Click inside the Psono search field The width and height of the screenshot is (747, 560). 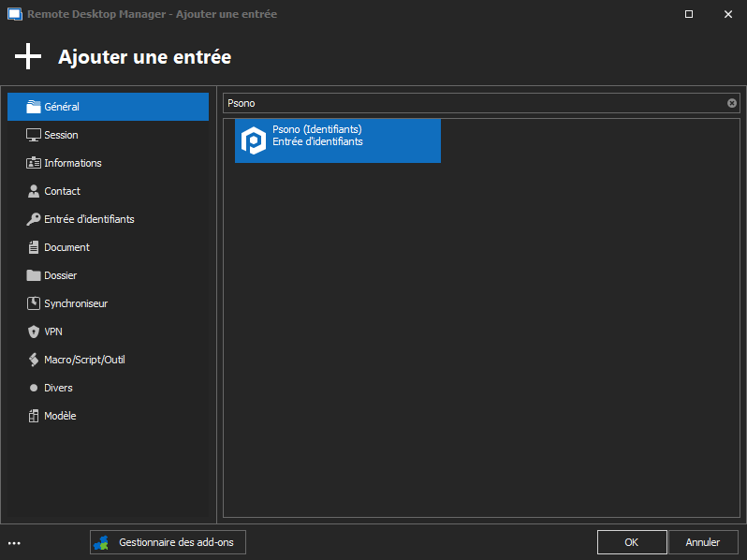click(468, 103)
